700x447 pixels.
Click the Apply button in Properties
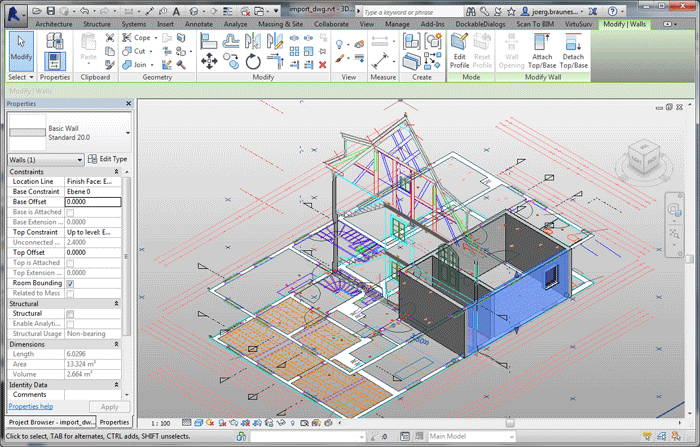(109, 407)
